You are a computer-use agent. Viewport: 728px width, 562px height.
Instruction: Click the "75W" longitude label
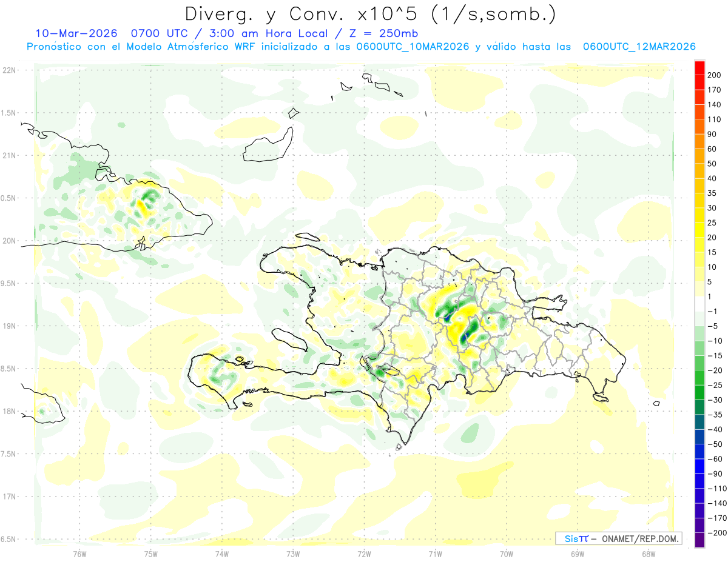(x=151, y=554)
